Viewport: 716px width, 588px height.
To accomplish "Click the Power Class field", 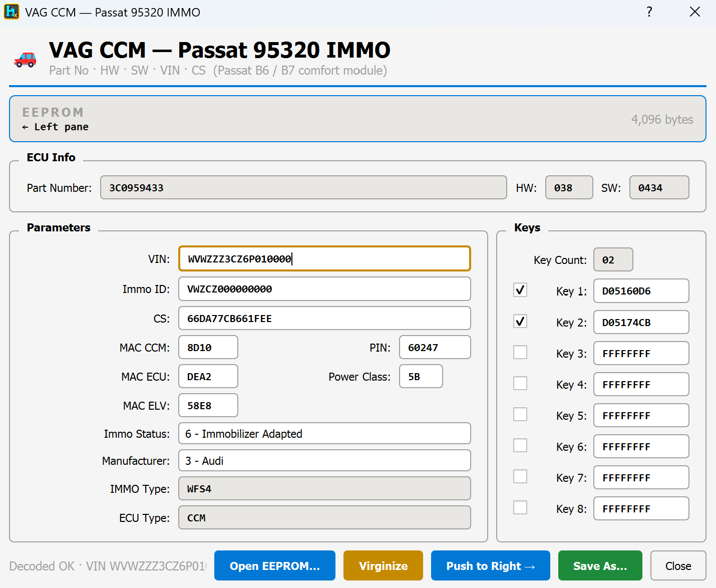I will (x=421, y=376).
